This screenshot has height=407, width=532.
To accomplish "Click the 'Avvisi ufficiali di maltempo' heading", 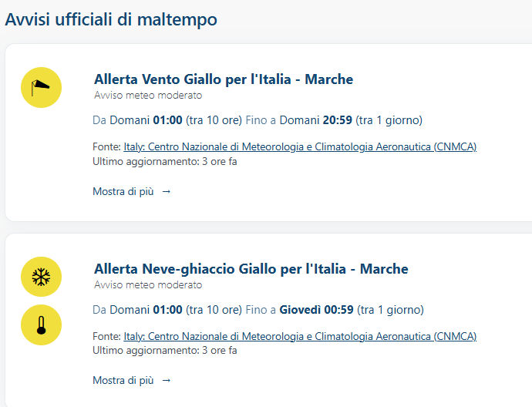I will click(111, 20).
